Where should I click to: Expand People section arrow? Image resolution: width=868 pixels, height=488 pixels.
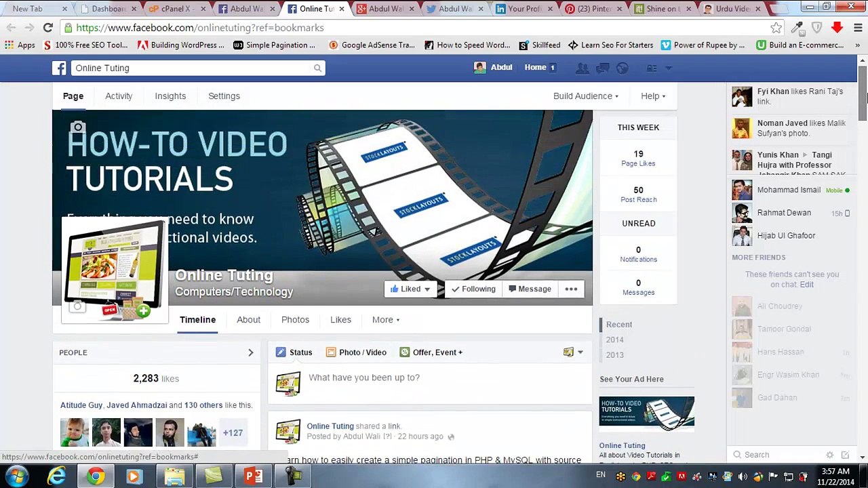pyautogui.click(x=250, y=352)
